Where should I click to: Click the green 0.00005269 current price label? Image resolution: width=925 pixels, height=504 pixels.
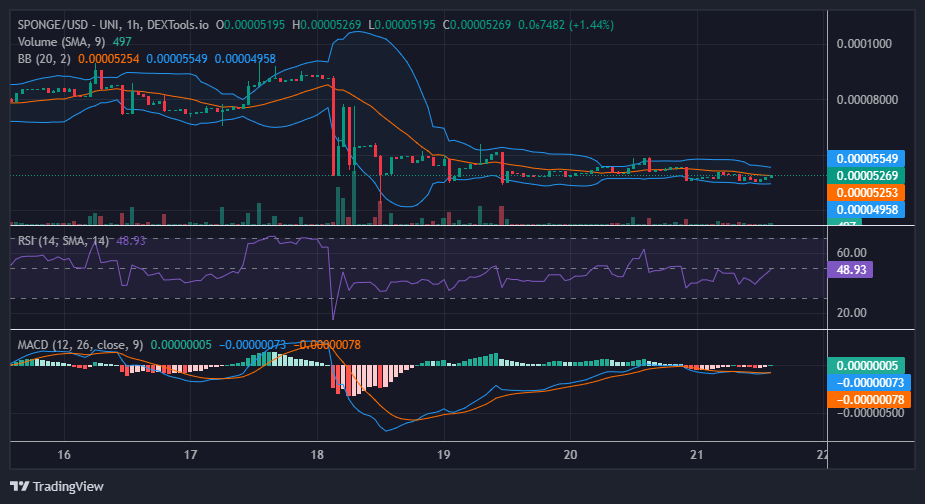[x=866, y=176]
